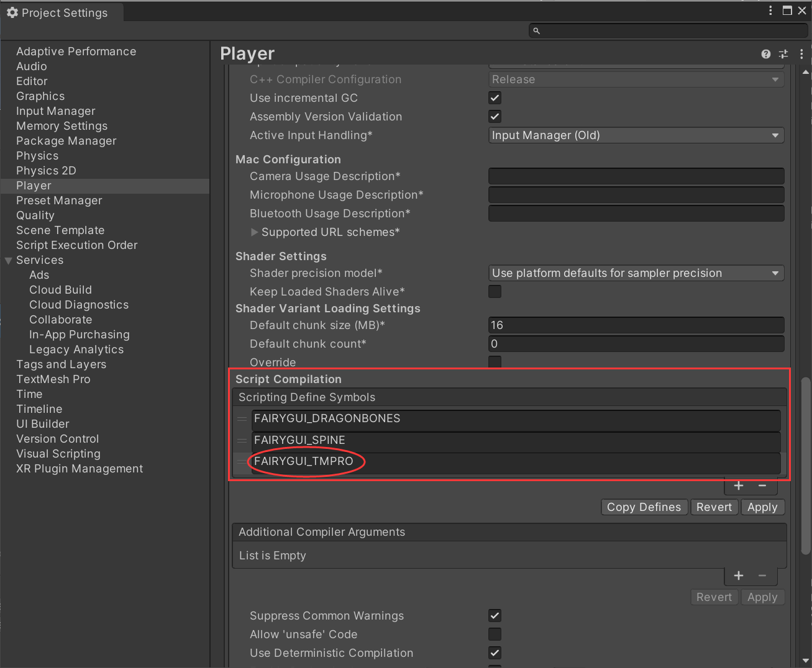Open the C++ Compiler Configuration dropdown

tap(636, 79)
